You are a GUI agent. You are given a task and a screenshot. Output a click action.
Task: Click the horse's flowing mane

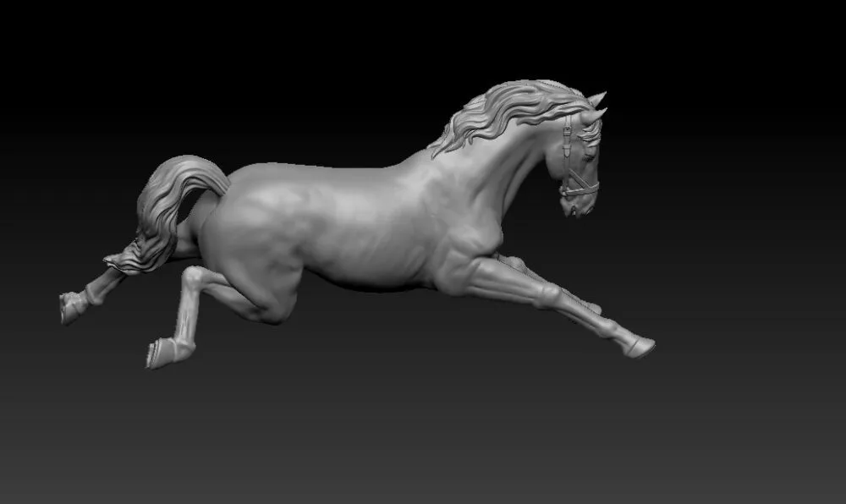coord(499,114)
